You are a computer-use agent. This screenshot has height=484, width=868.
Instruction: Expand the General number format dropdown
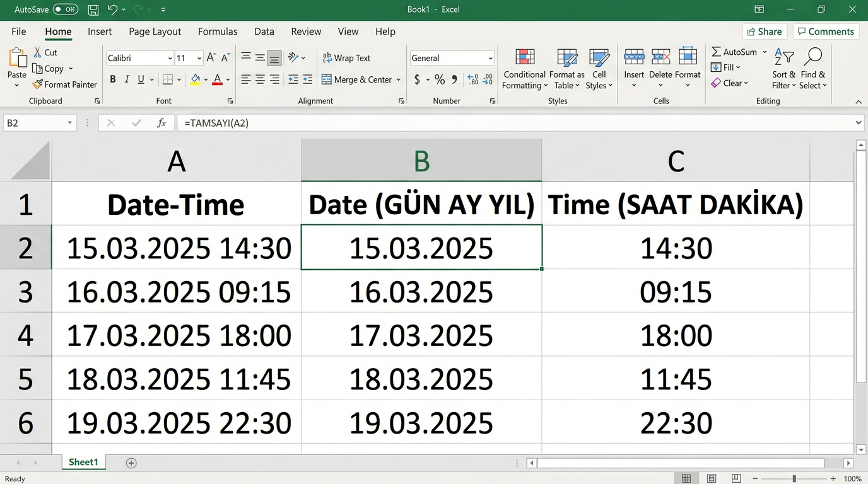[490, 58]
